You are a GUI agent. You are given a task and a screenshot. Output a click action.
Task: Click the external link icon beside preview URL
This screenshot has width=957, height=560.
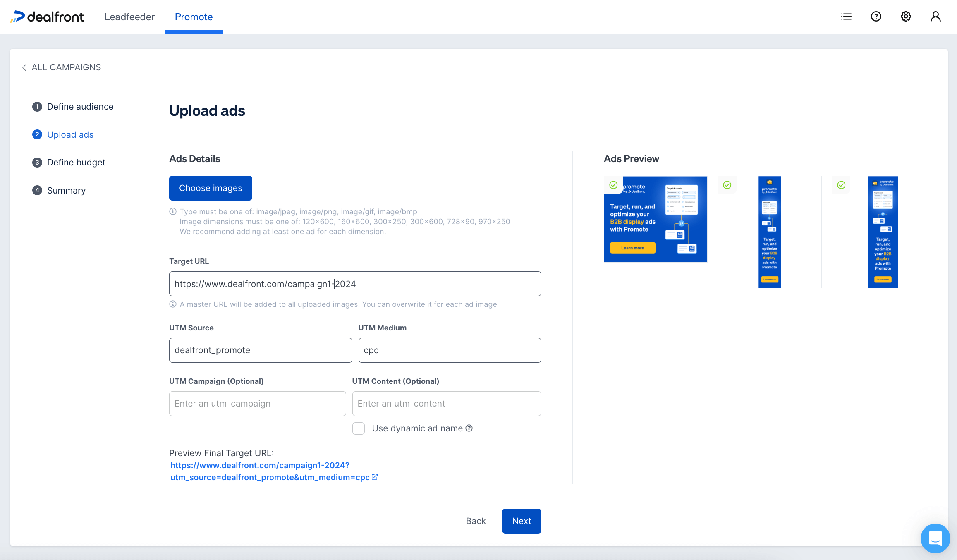pyautogui.click(x=375, y=477)
